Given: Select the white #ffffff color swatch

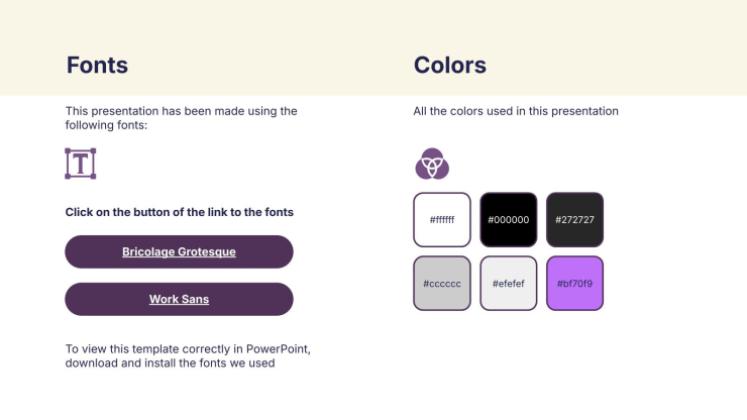Looking at the screenshot, I should pyautogui.click(x=442, y=219).
